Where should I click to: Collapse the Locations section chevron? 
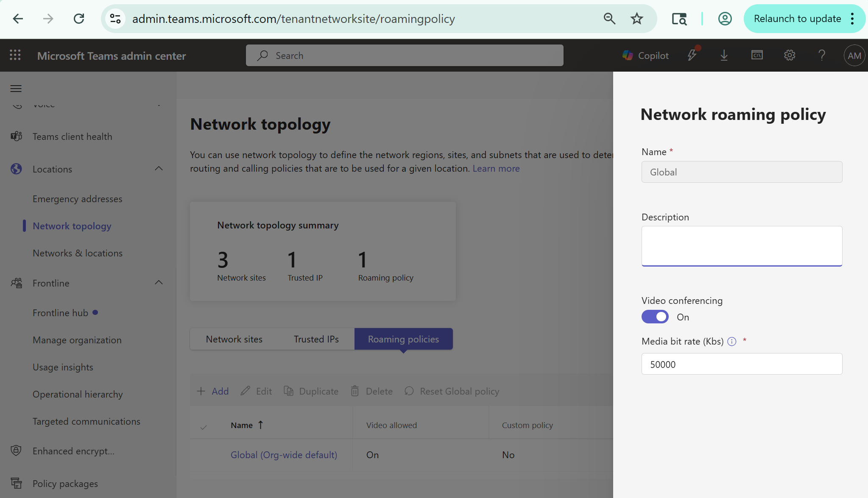click(159, 169)
